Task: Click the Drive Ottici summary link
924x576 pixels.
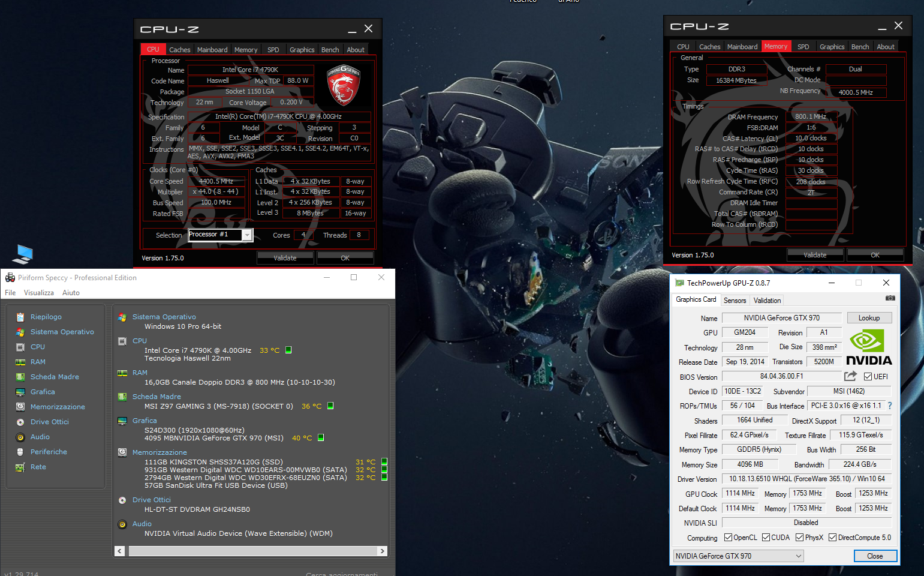Action: 151,500
